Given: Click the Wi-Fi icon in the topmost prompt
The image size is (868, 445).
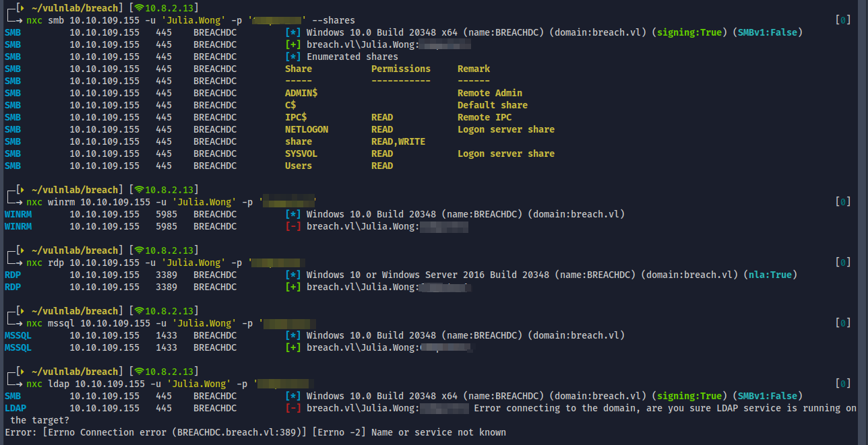Looking at the screenshot, I should click(139, 8).
